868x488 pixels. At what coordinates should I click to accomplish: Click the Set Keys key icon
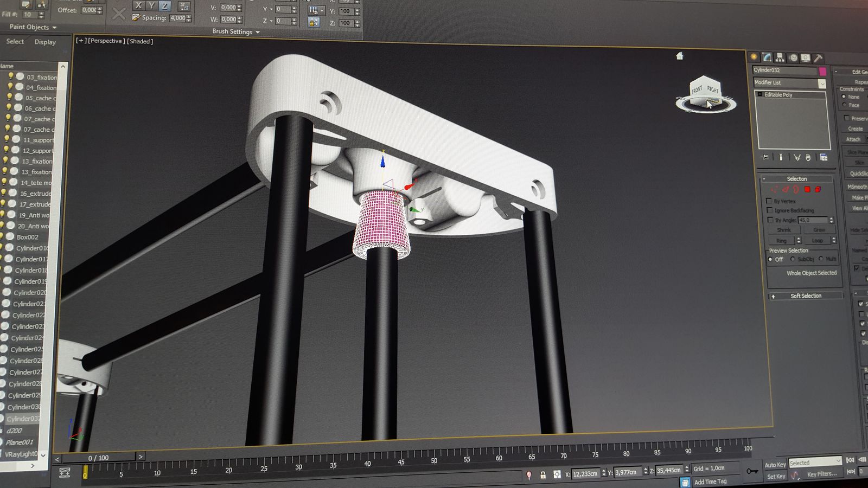point(752,471)
